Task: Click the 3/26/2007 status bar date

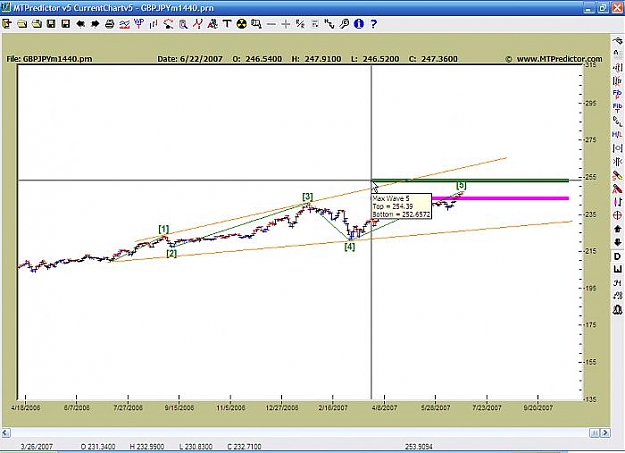Action: [x=37, y=447]
